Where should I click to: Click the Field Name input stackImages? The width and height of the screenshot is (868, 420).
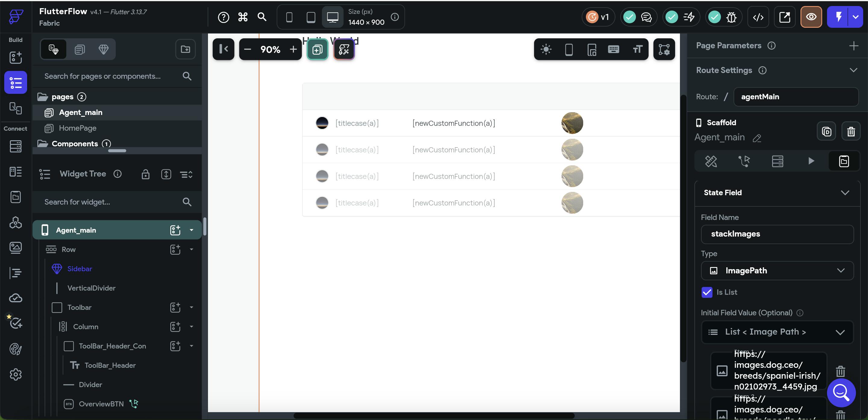click(777, 234)
